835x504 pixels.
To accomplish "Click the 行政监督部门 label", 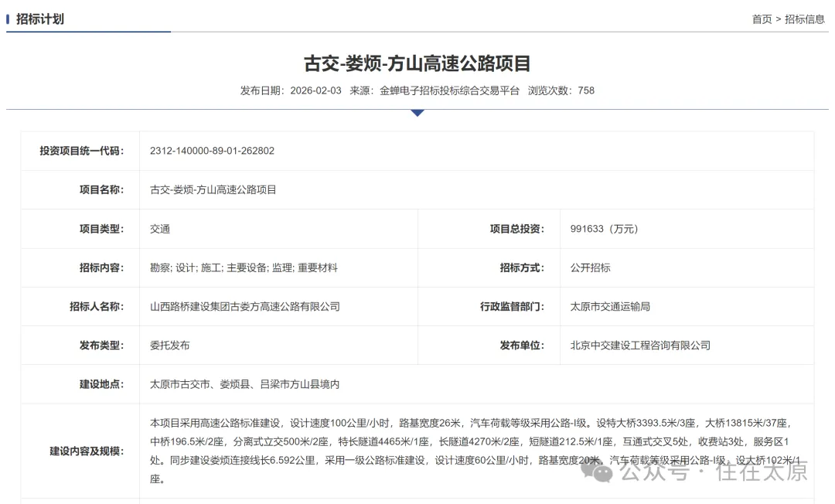I will tap(513, 307).
